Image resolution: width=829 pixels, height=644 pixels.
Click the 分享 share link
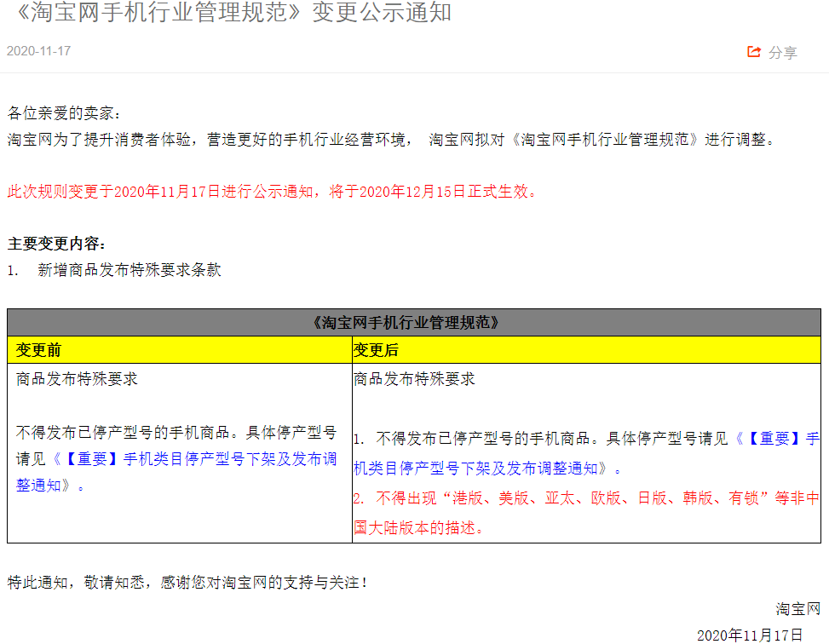(786, 52)
